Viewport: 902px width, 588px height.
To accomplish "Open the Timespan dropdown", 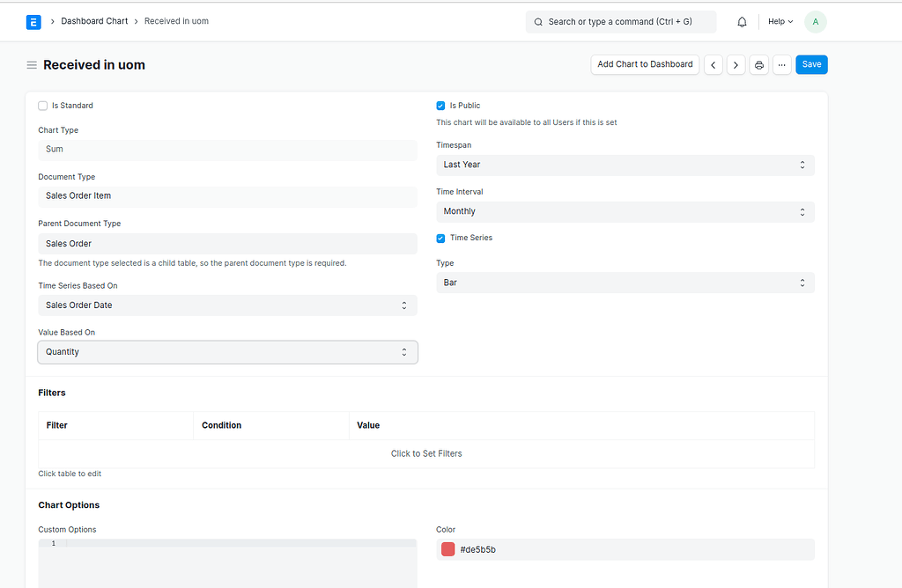I will [x=625, y=165].
